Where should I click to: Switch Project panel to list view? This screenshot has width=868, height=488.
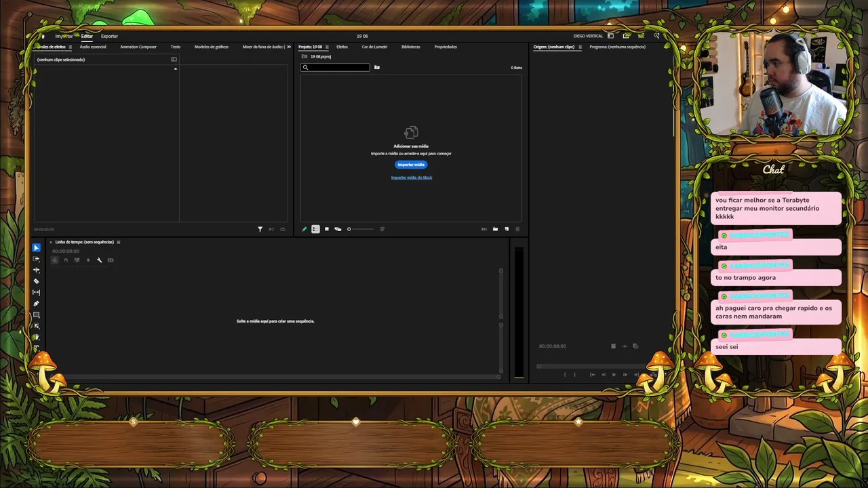(315, 229)
